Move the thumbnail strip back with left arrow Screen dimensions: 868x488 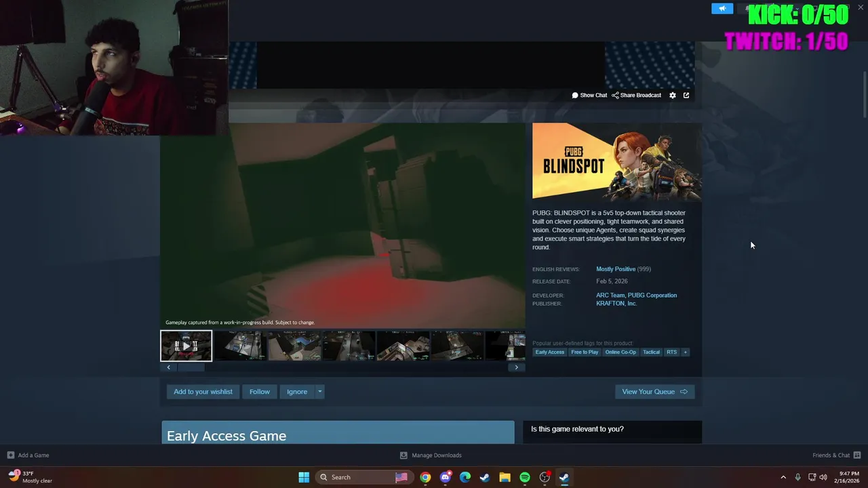click(169, 367)
